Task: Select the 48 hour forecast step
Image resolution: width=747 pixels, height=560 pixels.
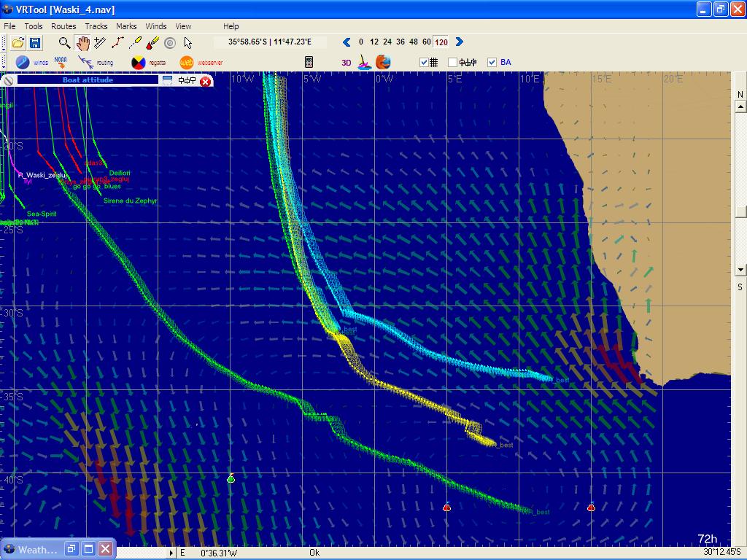Action: point(414,42)
